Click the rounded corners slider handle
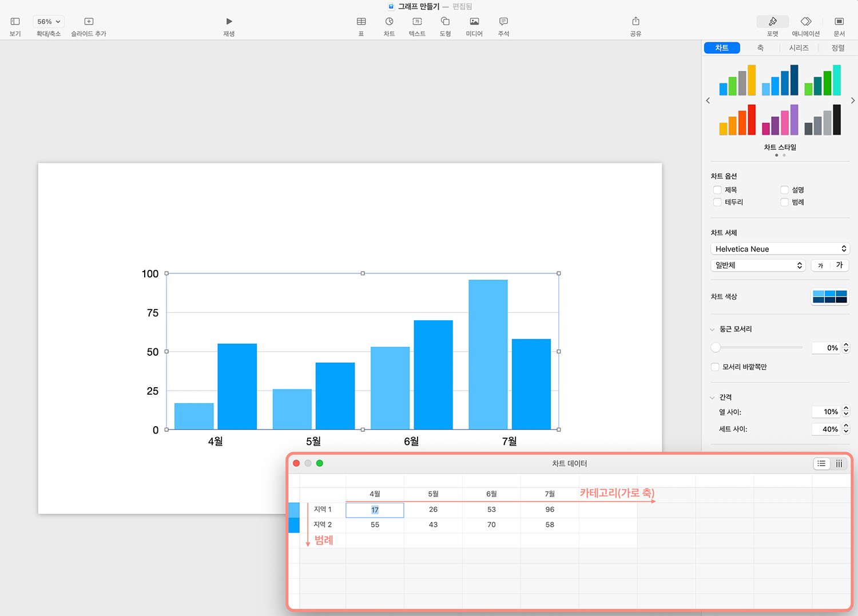The width and height of the screenshot is (858, 616). (x=716, y=348)
